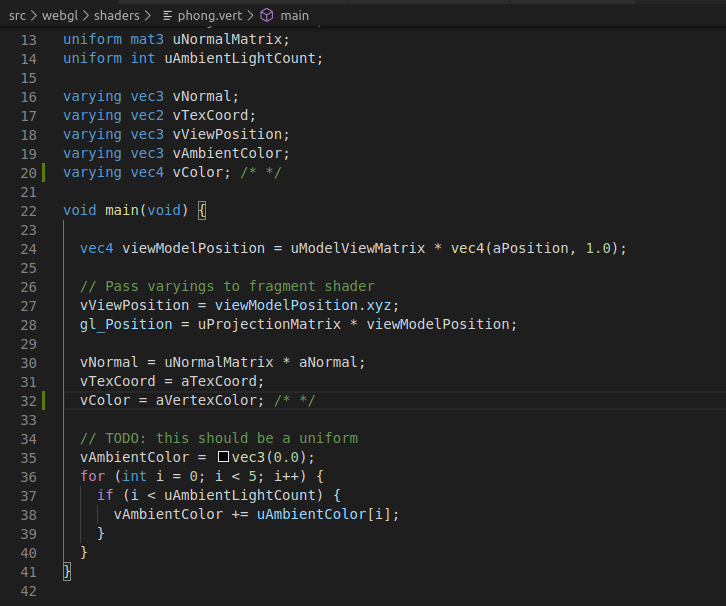726x606 pixels.
Task: Click 'vViewPosition' declaration on line 18
Action: (227, 134)
